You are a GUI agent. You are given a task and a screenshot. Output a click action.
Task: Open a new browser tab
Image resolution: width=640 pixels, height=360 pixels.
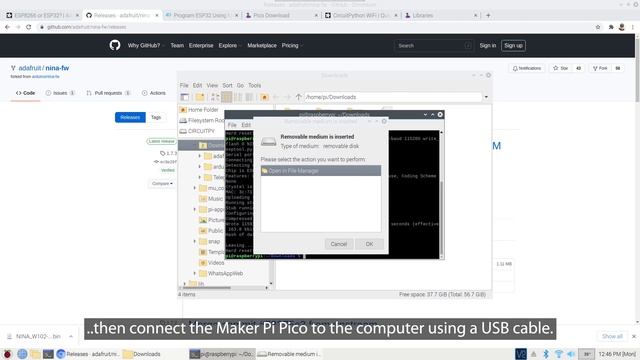488,16
